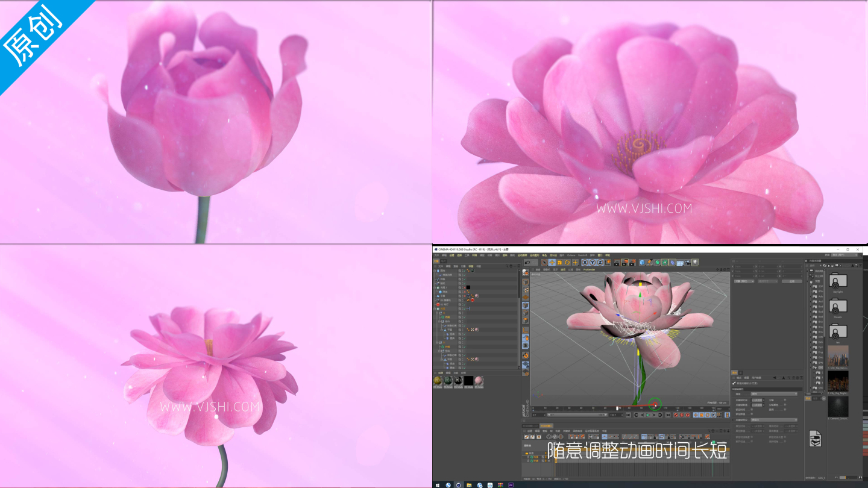Image resolution: width=868 pixels, height=488 pixels.
Task: Open the ProRender viewport menu
Action: (589, 269)
